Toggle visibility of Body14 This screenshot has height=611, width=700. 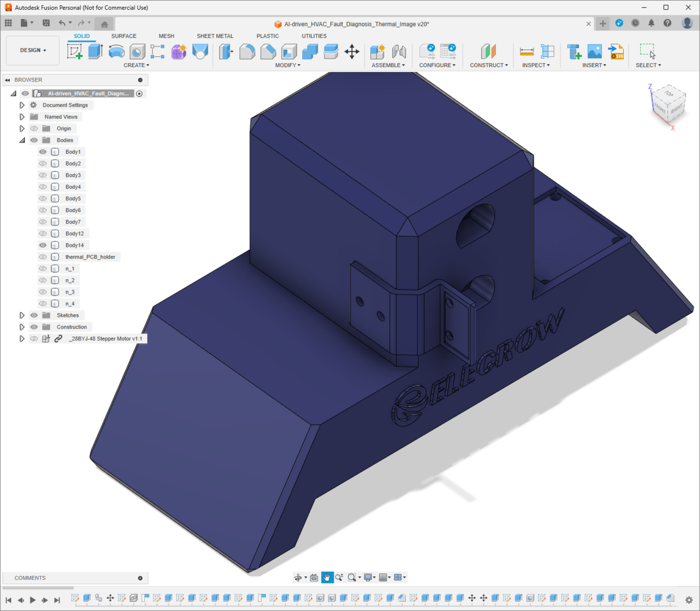coord(43,245)
